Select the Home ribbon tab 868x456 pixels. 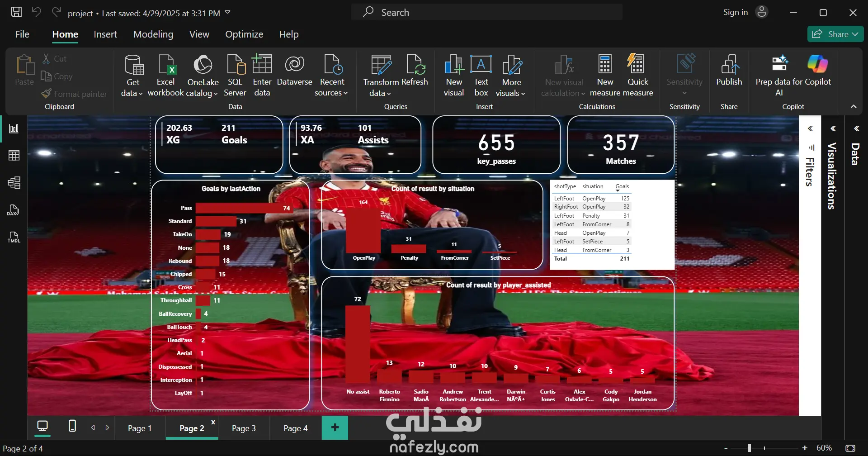(65, 34)
